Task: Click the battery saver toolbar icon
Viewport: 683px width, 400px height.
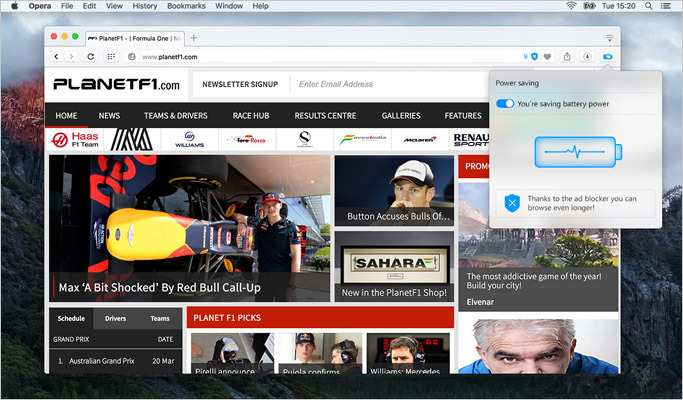Action: [x=608, y=57]
